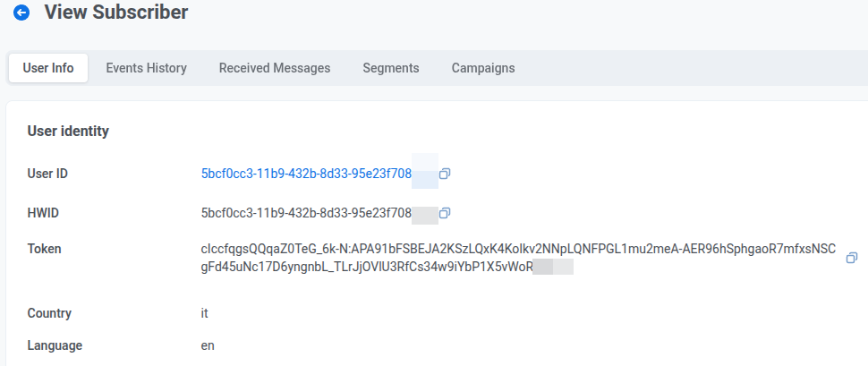The width and height of the screenshot is (868, 366).
Task: Copy the HWID value
Action: [445, 213]
